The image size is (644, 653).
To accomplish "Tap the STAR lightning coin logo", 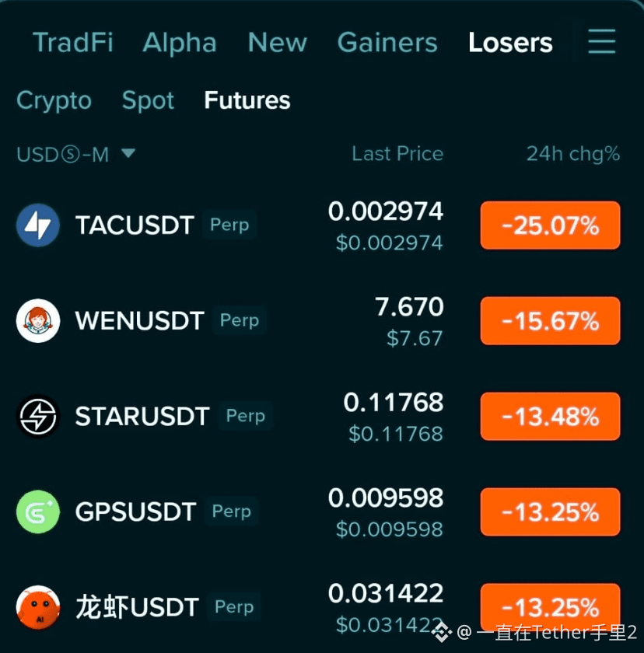I will [x=38, y=416].
